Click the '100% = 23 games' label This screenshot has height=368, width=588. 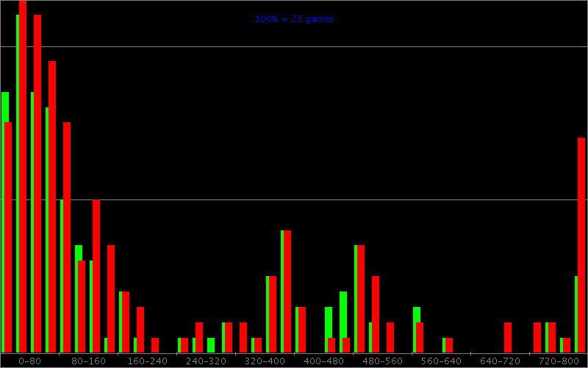294,19
